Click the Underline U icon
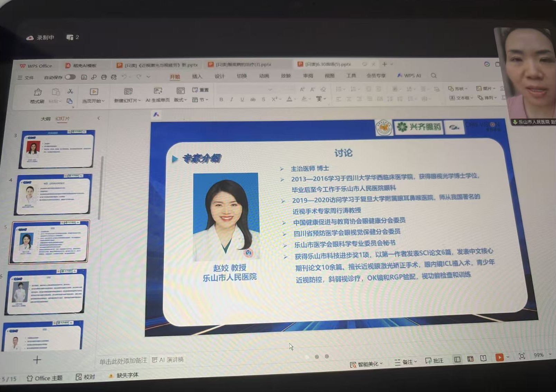The image size is (556, 392). pos(242,99)
